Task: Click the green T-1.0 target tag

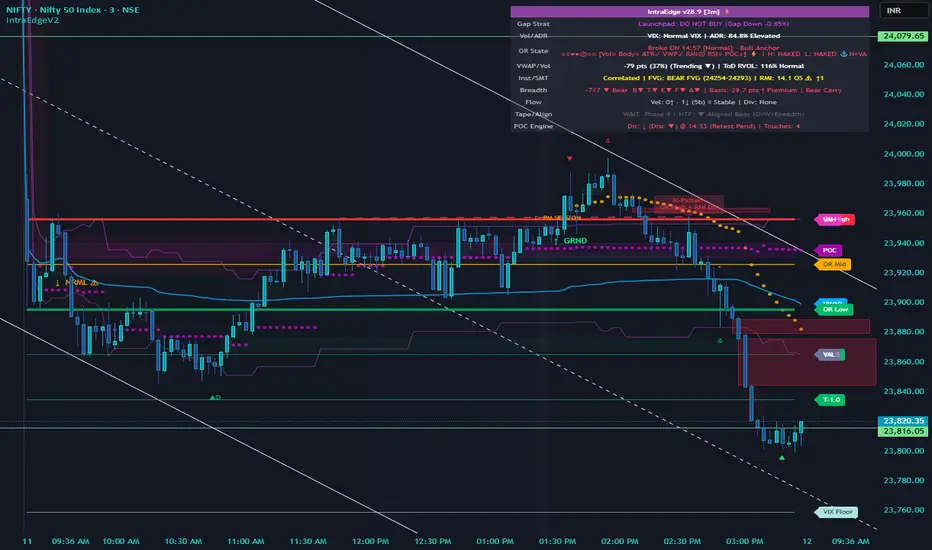Action: [x=830, y=400]
